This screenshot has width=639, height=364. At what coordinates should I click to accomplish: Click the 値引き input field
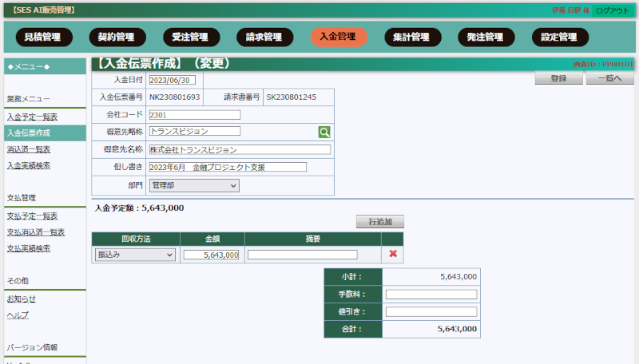431,312
